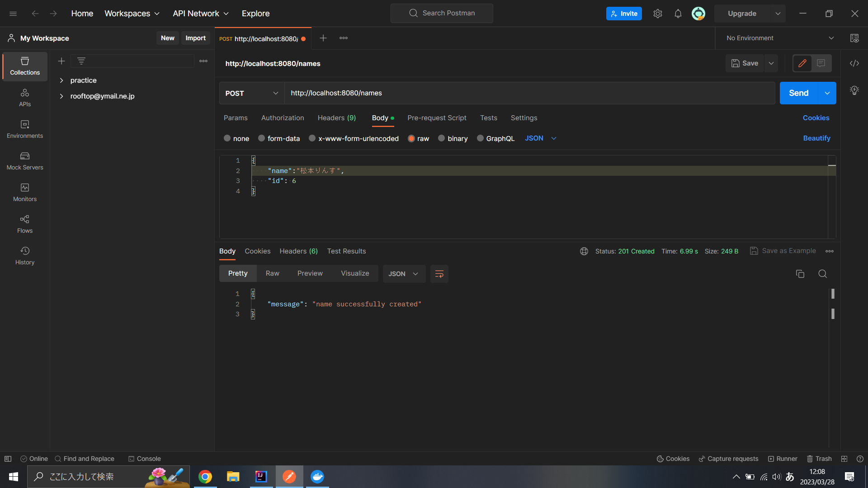
Task: Copy the response body
Action: point(800,274)
